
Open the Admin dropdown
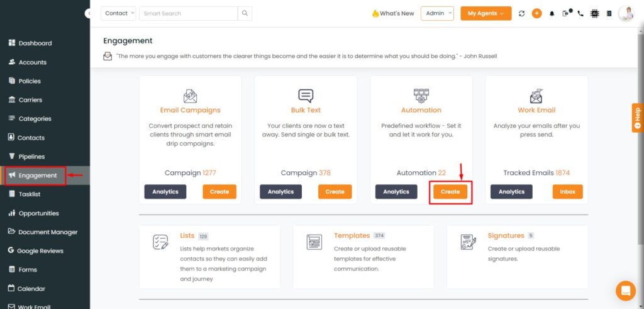tap(437, 13)
